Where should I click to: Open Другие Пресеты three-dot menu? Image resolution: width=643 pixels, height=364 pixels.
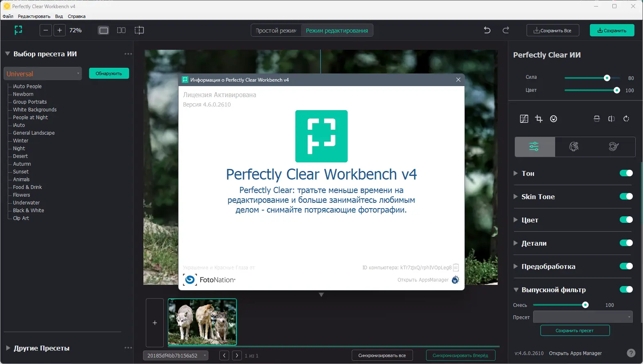tap(128, 348)
